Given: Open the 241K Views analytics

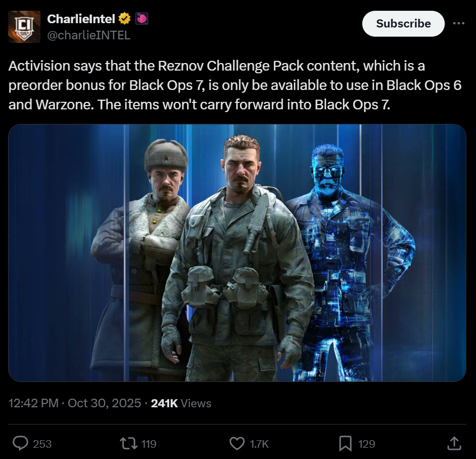Looking at the screenshot, I should point(181,403).
